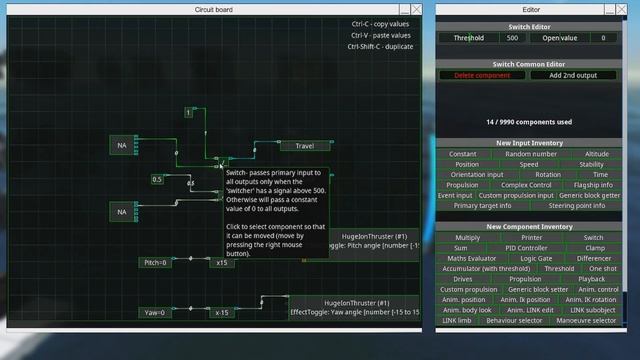Screen dimensions: 640x360
Task: Add an Anim. IK rotation component
Action: 591,300
